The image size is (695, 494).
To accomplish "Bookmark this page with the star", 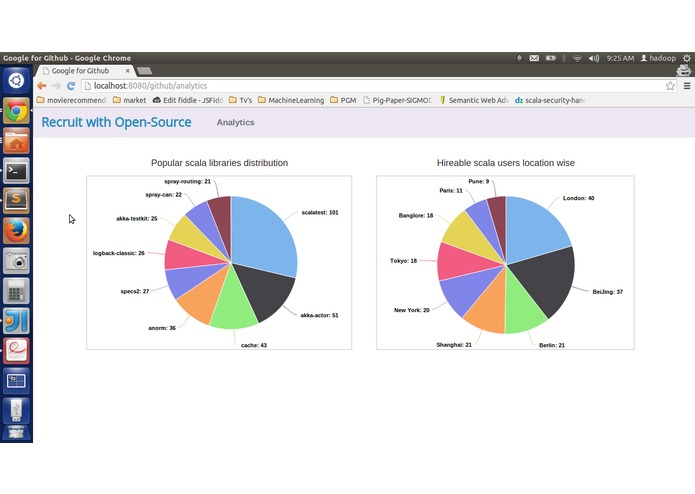I will click(670, 86).
